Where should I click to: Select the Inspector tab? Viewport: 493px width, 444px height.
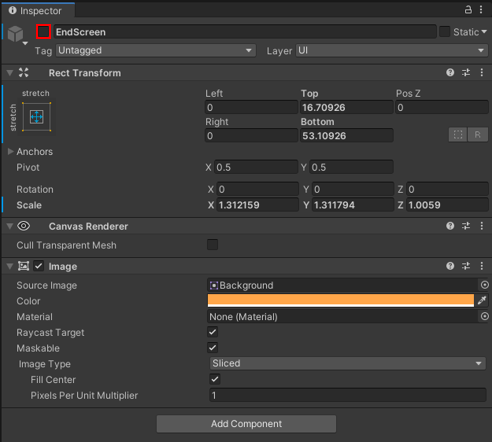pyautogui.click(x=37, y=11)
